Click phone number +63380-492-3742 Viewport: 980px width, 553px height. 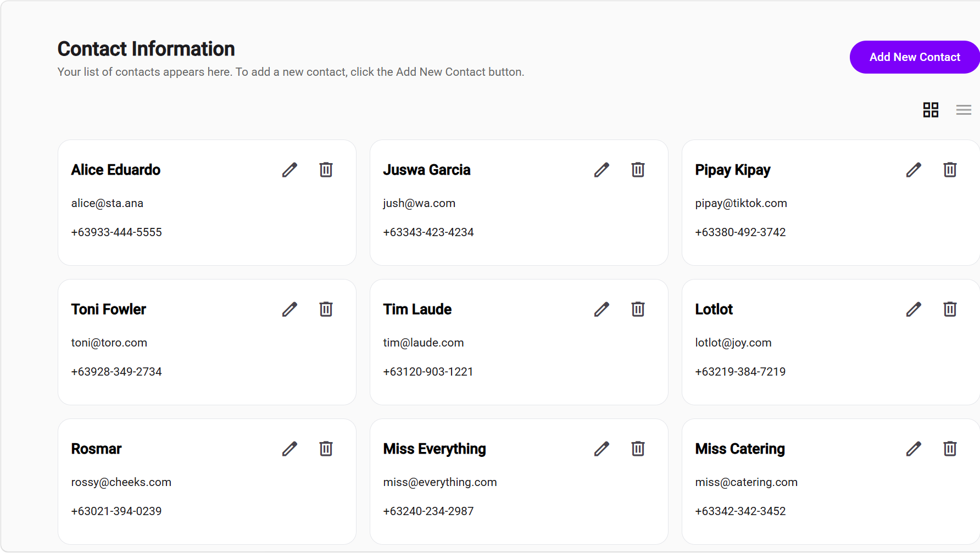coord(740,232)
